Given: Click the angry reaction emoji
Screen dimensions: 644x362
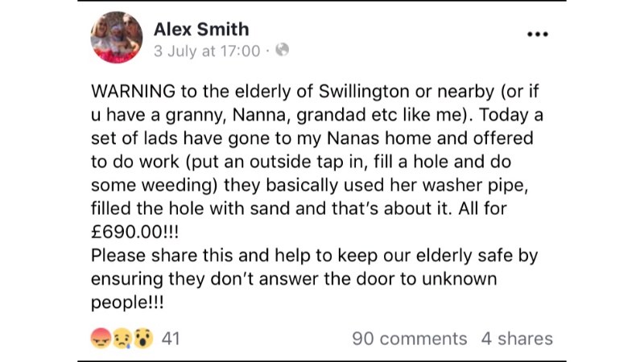Looking at the screenshot, I should click(101, 339).
